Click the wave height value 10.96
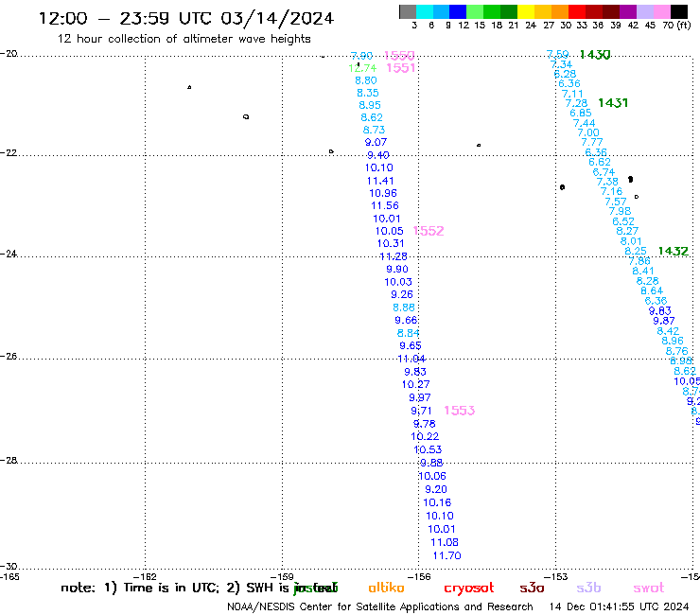 (383, 193)
